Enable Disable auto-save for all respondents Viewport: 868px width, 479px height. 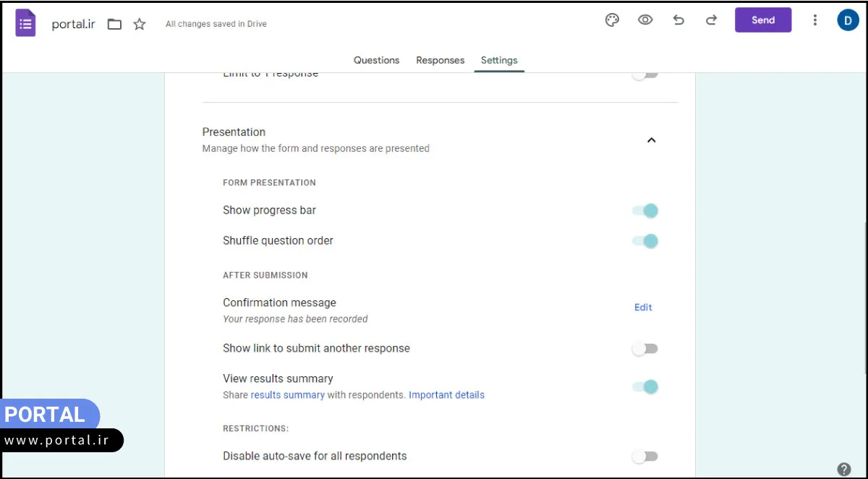[x=644, y=457]
